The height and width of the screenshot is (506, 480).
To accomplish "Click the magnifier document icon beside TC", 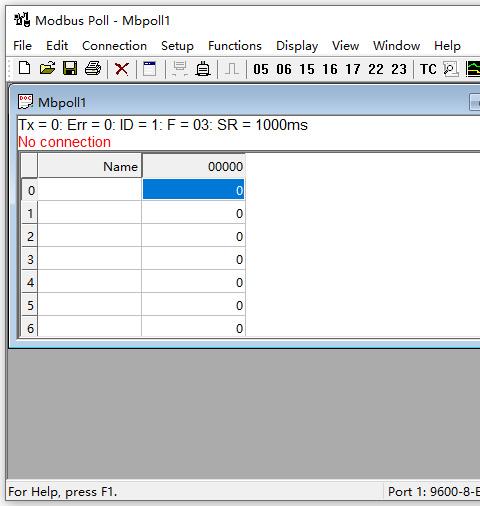I will click(450, 69).
